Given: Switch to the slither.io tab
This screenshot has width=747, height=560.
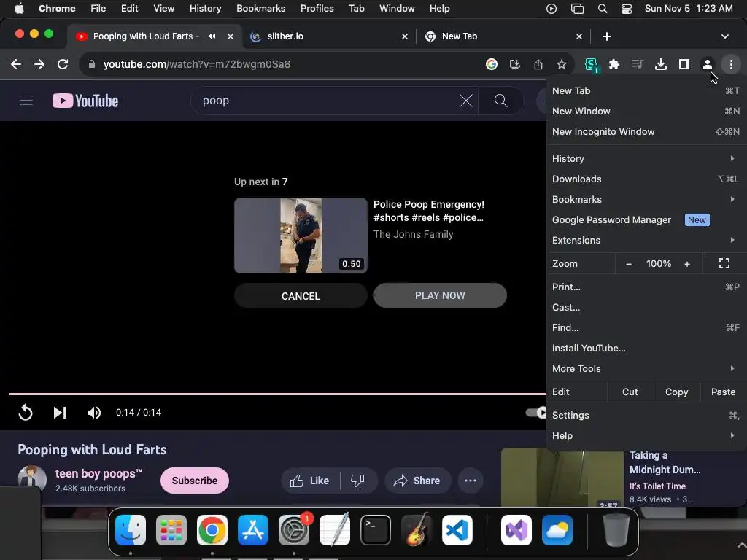Looking at the screenshot, I should (329, 36).
